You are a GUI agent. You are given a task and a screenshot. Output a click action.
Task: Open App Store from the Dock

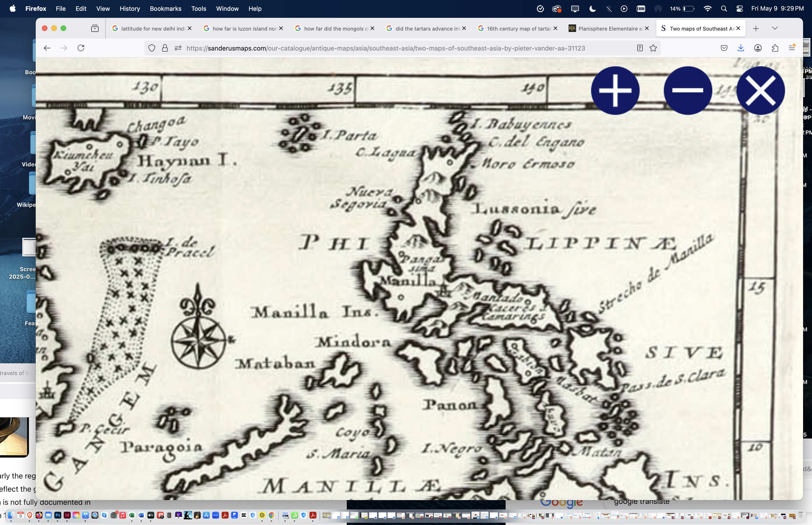click(206, 515)
